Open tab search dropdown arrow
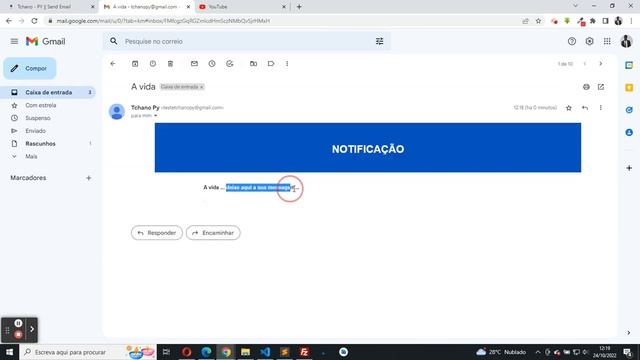 coord(576,6)
